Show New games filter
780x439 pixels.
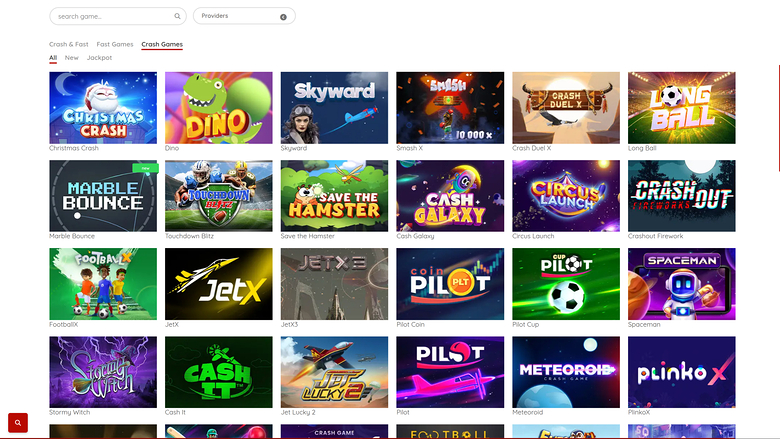pos(72,58)
